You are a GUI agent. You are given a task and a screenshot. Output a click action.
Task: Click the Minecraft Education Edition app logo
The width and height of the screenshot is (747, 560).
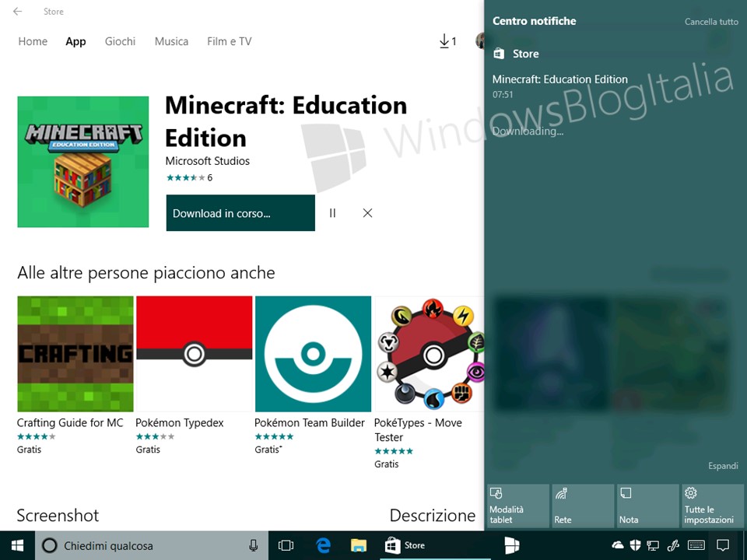click(83, 162)
